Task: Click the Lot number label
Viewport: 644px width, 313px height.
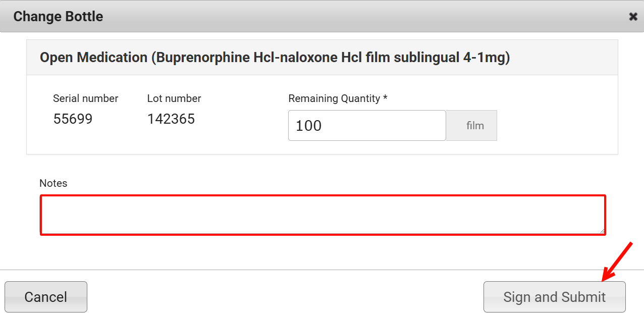Action: click(x=174, y=98)
